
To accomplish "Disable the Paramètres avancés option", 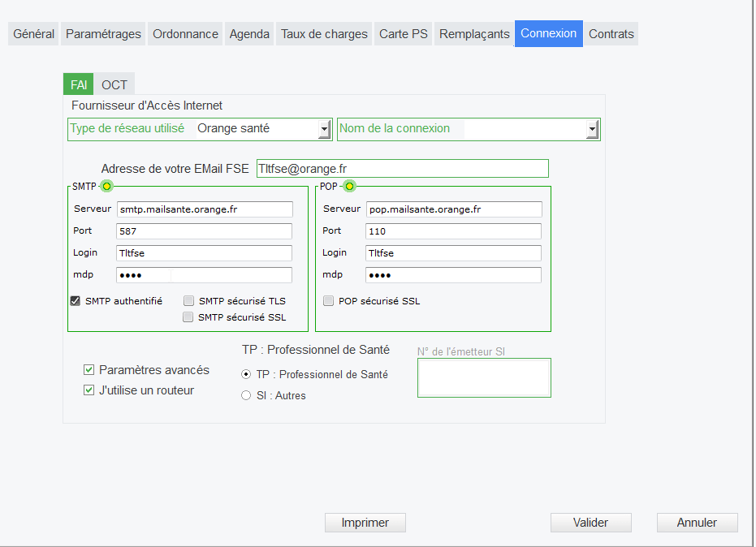I will pyautogui.click(x=89, y=370).
